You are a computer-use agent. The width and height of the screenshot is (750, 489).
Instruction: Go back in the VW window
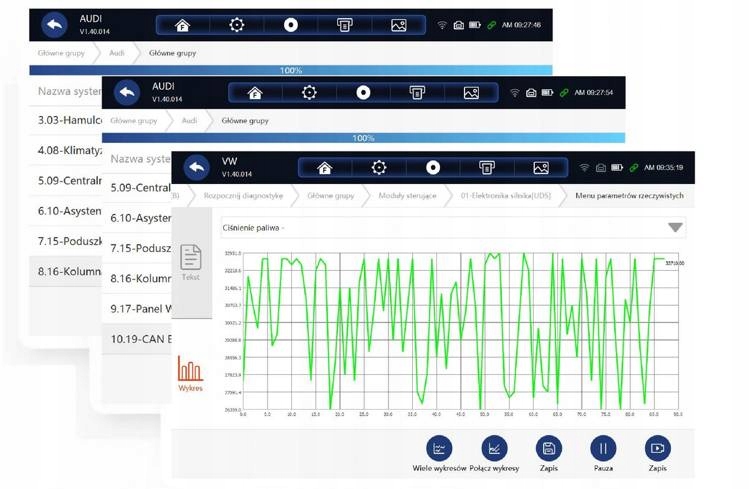click(x=197, y=167)
